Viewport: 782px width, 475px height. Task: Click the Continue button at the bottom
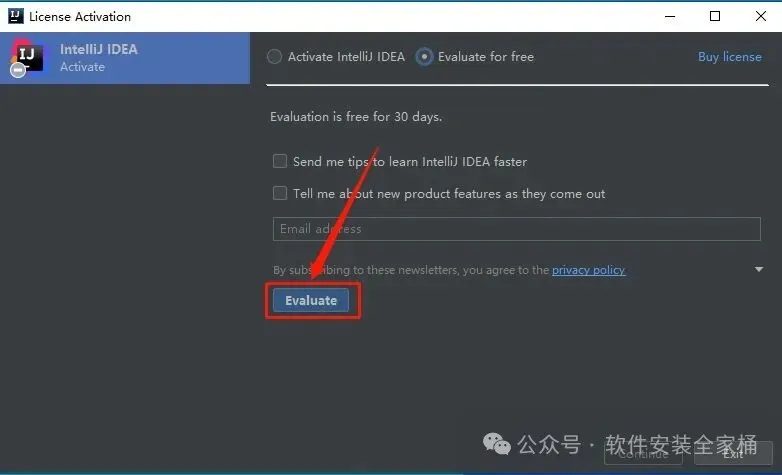click(x=643, y=454)
